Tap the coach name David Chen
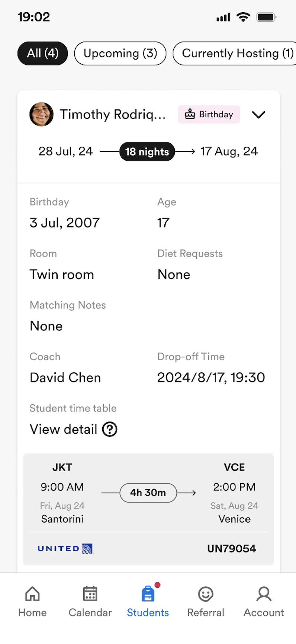The height and width of the screenshot is (644, 296). 65,377
